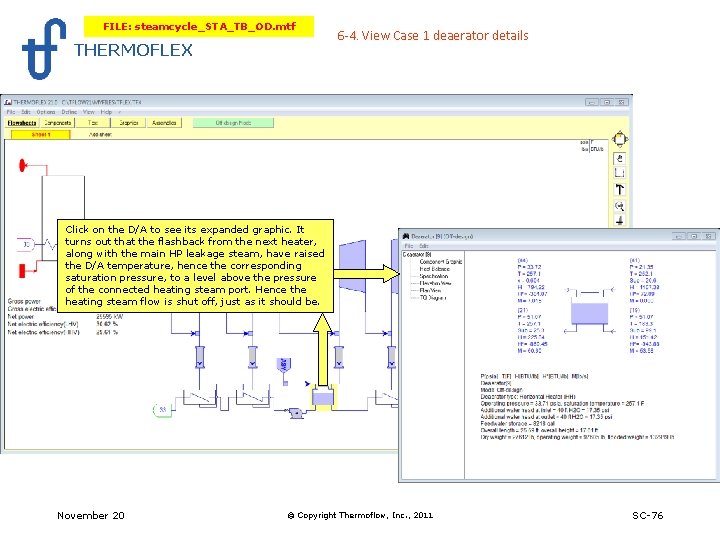The height and width of the screenshot is (540, 720).
Task: Click the four-arrow flowsheet pan control
Action: pos(619,139)
